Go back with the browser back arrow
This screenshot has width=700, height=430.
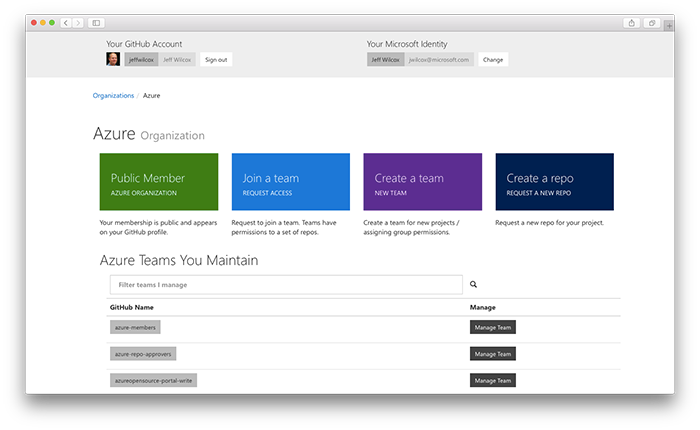66,23
